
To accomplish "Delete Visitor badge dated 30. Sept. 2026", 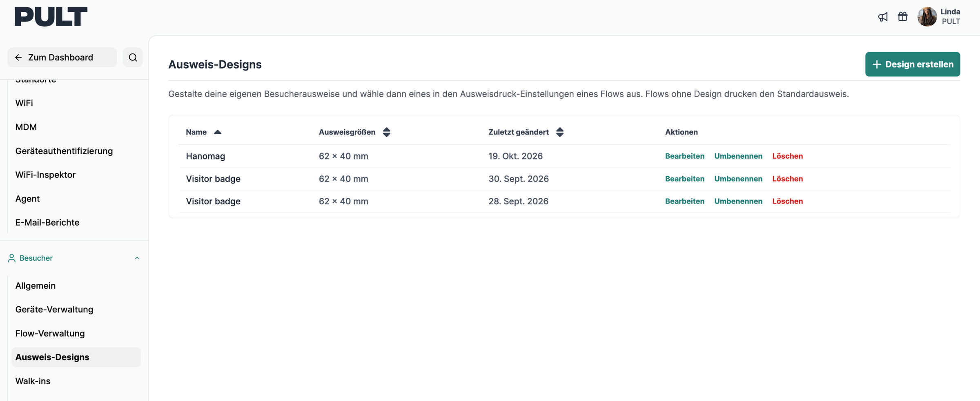I will (788, 179).
